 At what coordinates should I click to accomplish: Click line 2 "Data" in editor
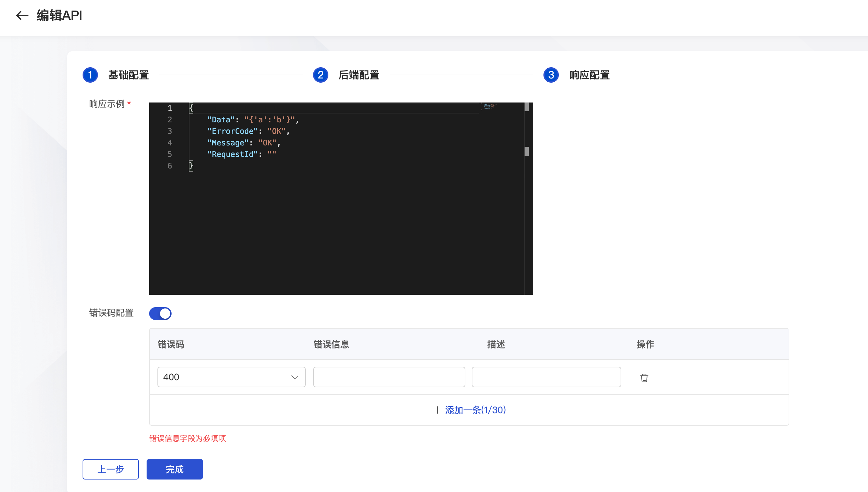[x=253, y=119]
